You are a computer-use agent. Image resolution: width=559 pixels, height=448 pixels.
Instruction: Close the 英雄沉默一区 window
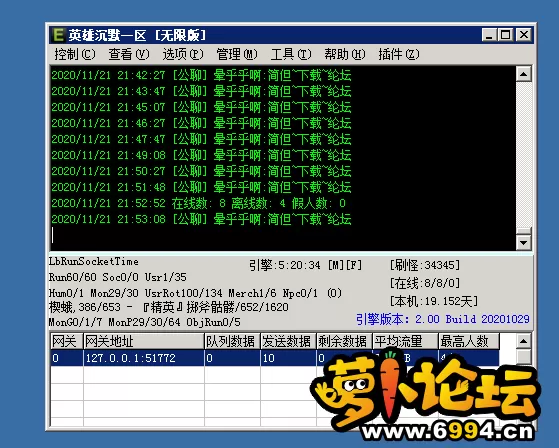(524, 35)
